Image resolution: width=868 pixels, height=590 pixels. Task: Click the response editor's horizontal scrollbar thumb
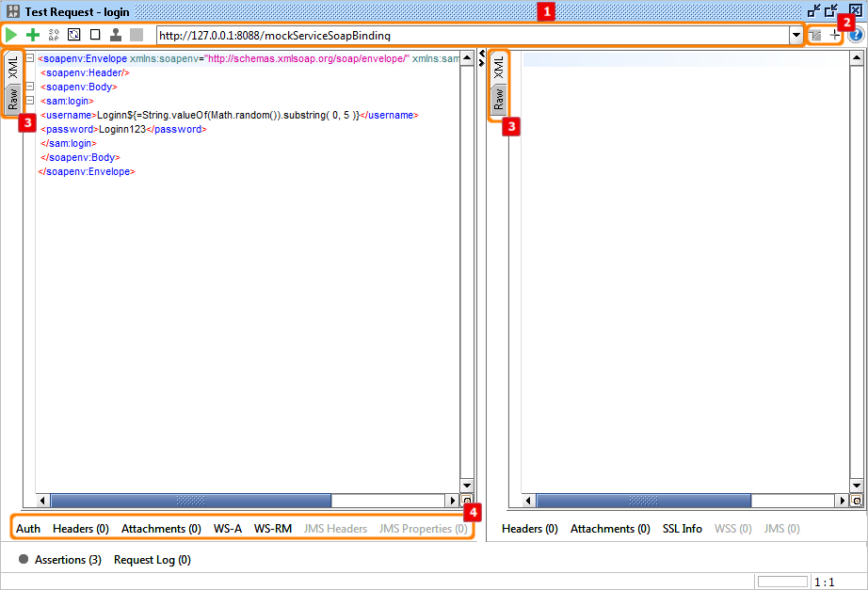[x=644, y=501]
